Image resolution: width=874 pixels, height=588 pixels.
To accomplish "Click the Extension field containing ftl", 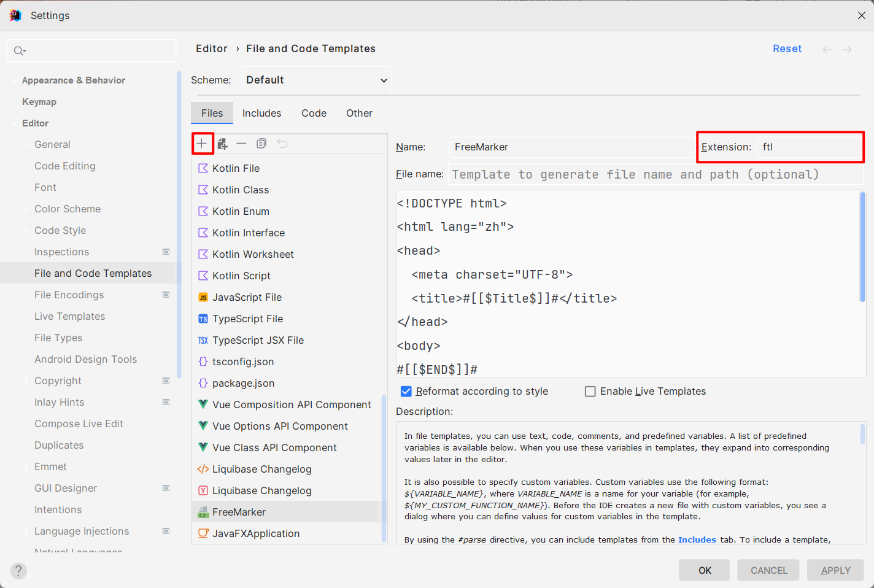I will point(810,147).
